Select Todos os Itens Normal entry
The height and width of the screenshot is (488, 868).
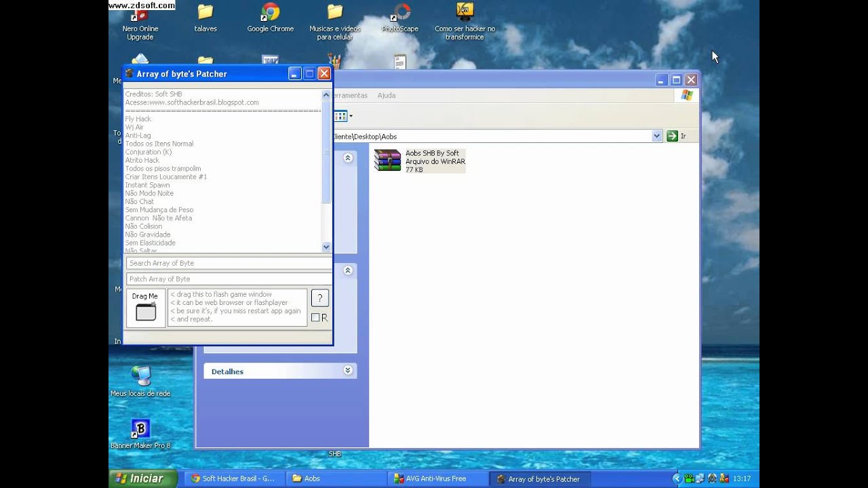click(159, 144)
